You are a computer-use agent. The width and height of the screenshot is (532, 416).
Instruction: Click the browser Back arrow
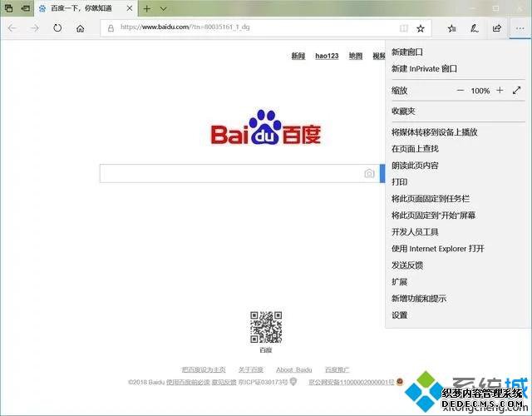click(x=12, y=28)
